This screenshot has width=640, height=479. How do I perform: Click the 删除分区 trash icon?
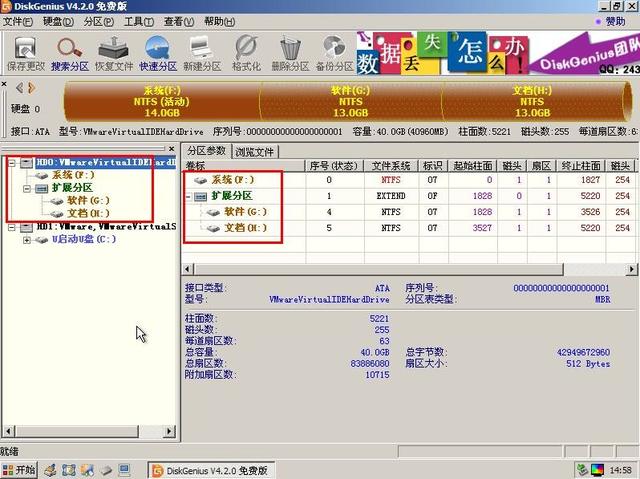coord(290,53)
